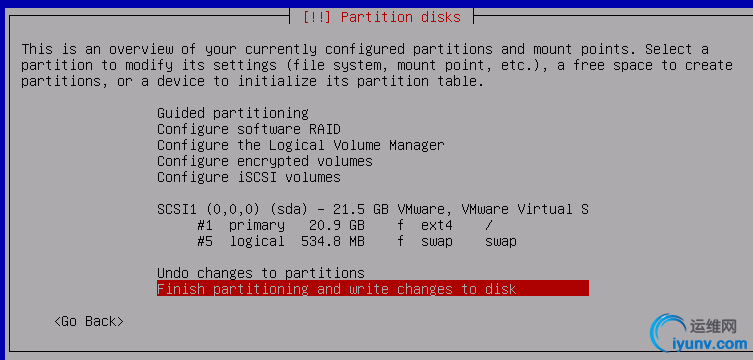Select the SCSI1 sda 21.5 GB disk
Screen dimensions: 753x360
click(x=373, y=209)
